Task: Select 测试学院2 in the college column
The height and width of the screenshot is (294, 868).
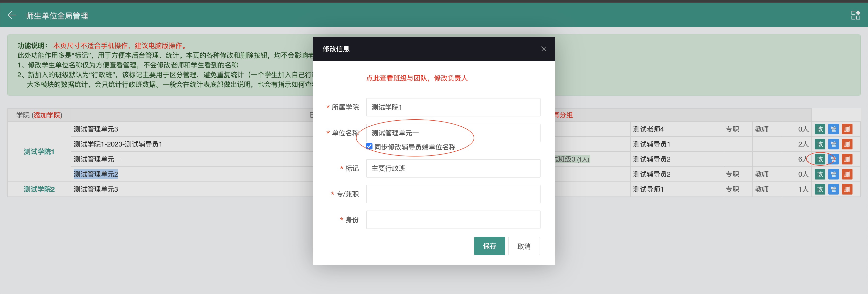Action: click(x=39, y=189)
